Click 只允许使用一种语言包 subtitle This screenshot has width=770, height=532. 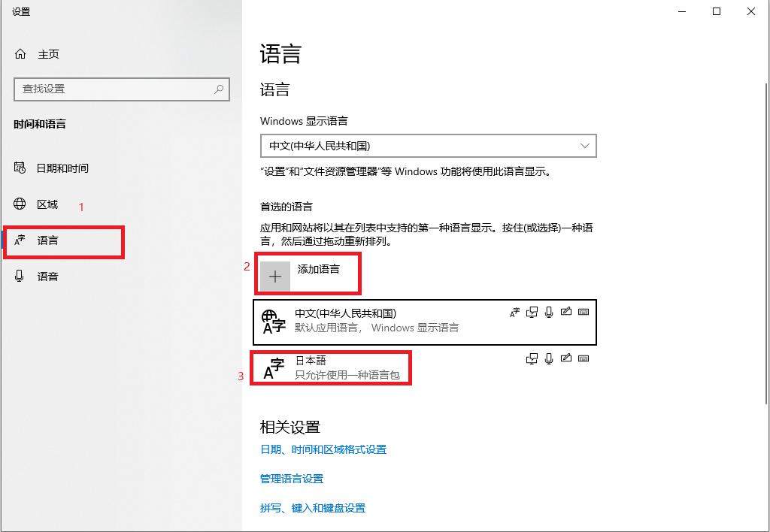pos(347,376)
